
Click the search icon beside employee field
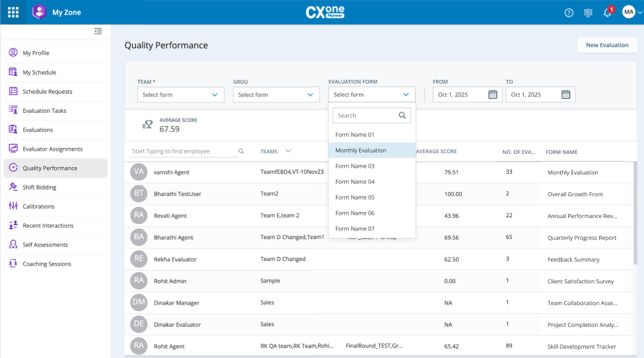click(241, 151)
